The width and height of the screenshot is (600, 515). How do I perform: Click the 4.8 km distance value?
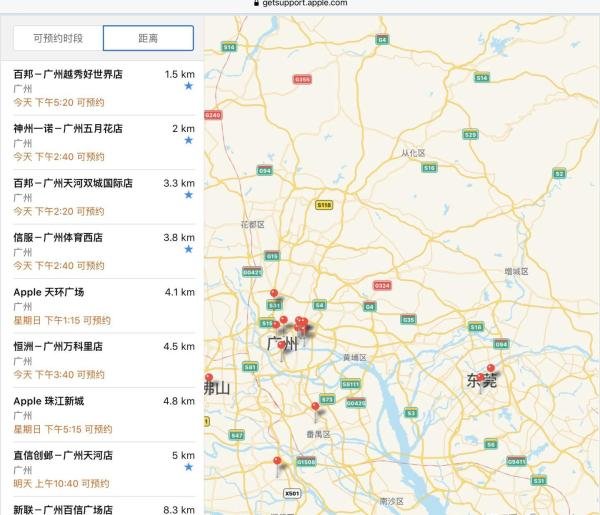(x=179, y=401)
